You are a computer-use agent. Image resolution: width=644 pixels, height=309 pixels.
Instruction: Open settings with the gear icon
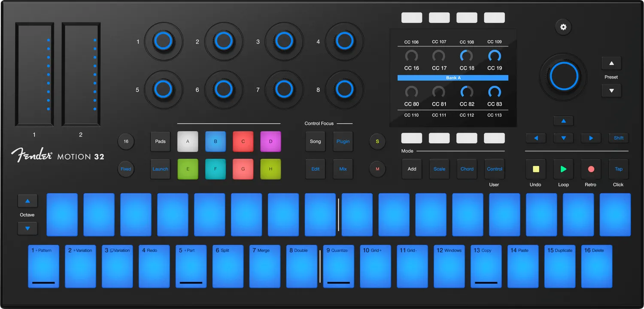[563, 27]
